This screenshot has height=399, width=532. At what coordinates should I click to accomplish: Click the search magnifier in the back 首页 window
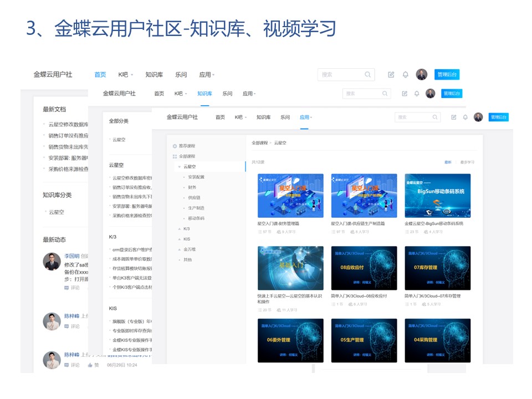(x=367, y=75)
